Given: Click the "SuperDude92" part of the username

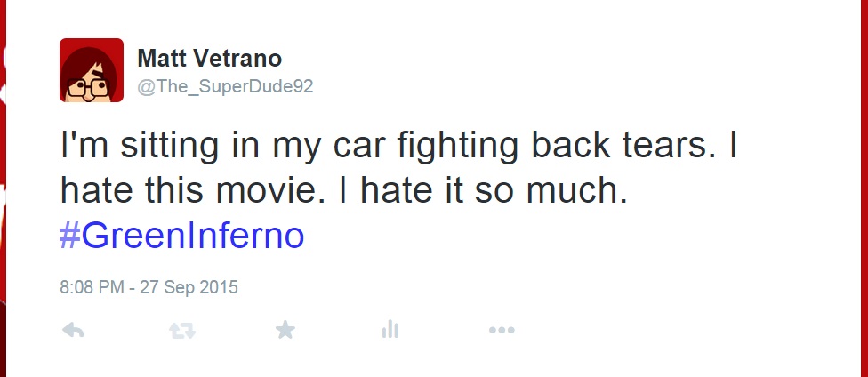Looking at the screenshot, I should point(263,85).
